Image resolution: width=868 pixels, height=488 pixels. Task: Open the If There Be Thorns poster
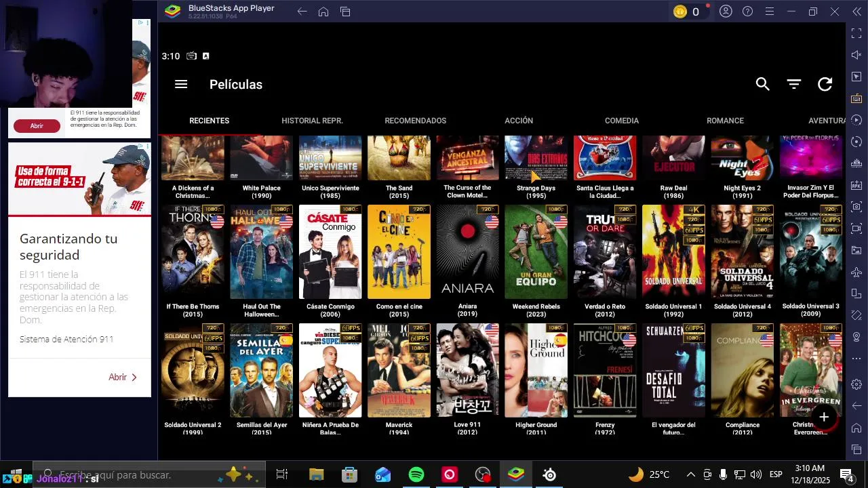coord(193,252)
